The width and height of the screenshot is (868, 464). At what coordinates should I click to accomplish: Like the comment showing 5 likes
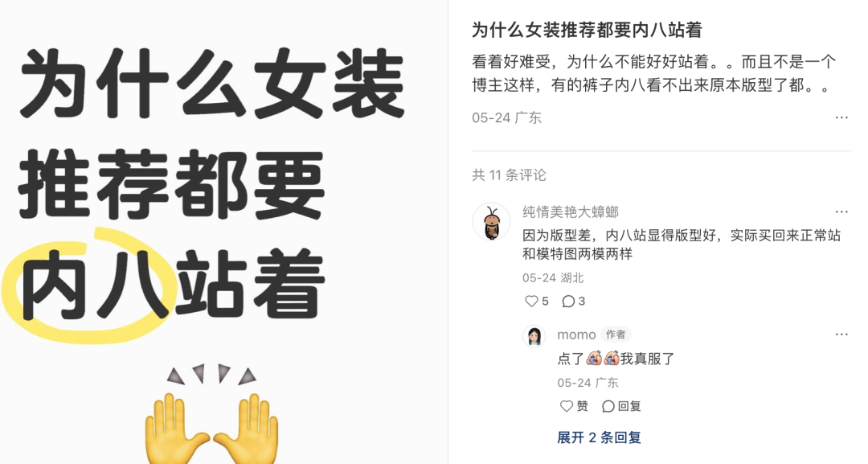click(536, 302)
